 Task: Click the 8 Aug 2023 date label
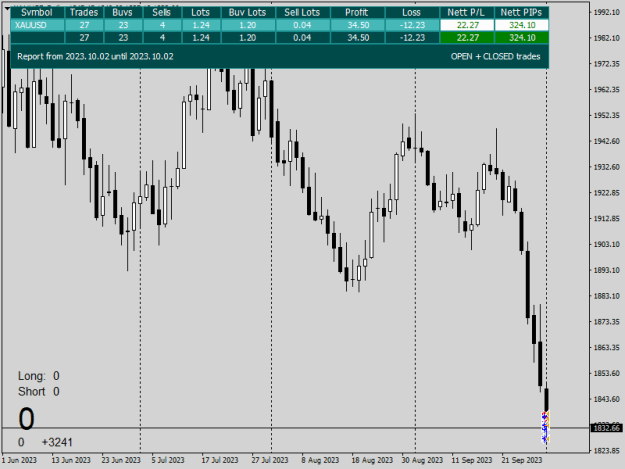point(320,460)
